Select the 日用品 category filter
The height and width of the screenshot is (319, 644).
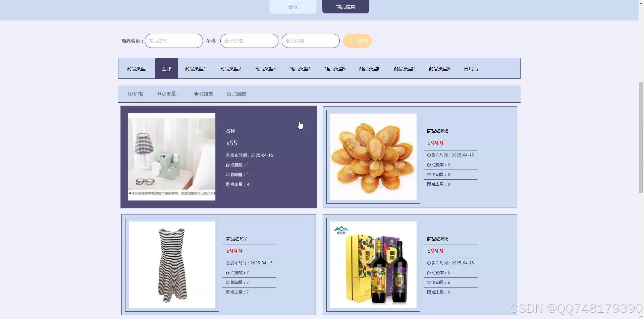pos(471,68)
